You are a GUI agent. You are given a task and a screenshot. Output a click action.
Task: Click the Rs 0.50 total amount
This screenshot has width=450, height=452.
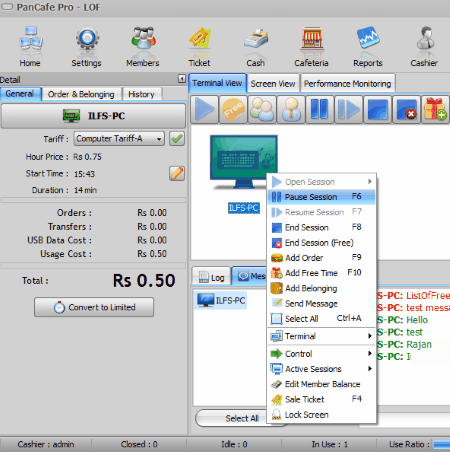tap(144, 280)
